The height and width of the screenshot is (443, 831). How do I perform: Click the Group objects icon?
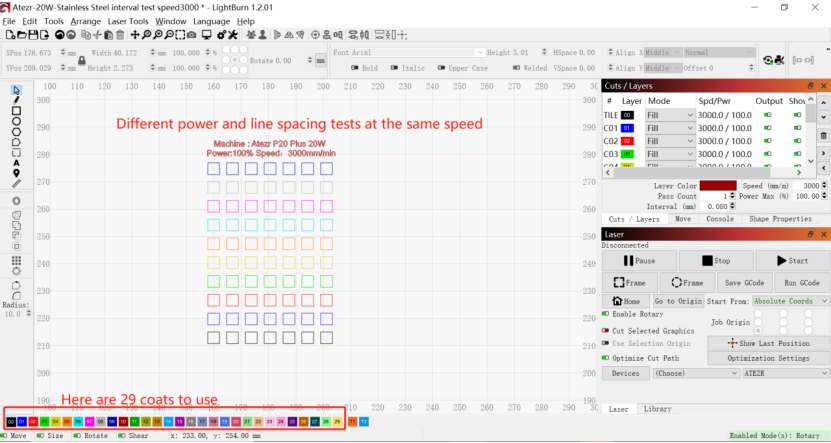(251, 35)
